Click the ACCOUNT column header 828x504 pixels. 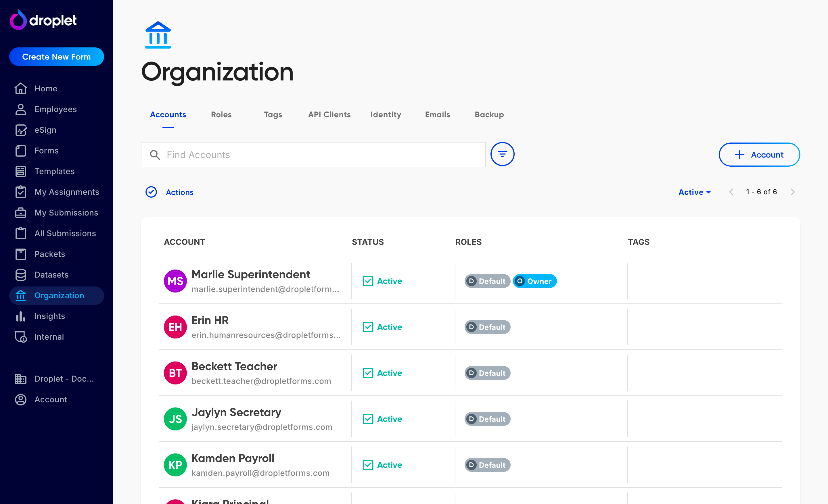(x=185, y=242)
